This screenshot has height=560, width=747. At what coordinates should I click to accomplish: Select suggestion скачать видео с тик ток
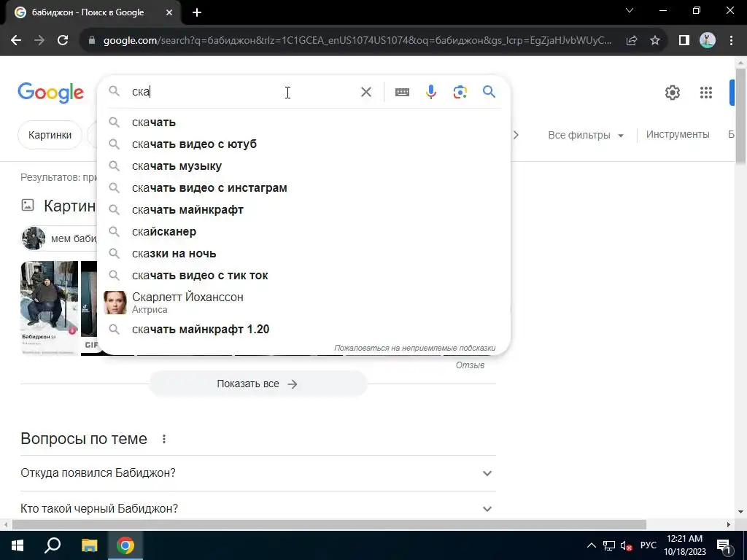(303, 276)
